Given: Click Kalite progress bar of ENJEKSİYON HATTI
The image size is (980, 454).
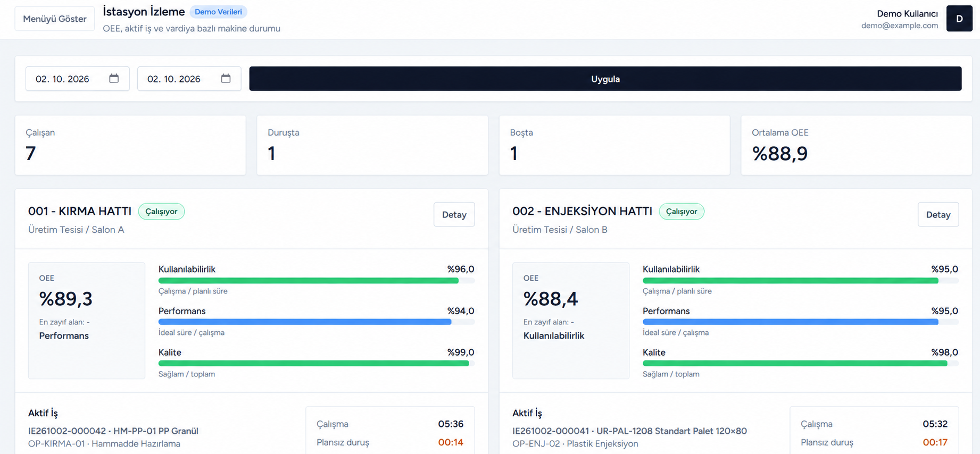Looking at the screenshot, I should point(801,364).
